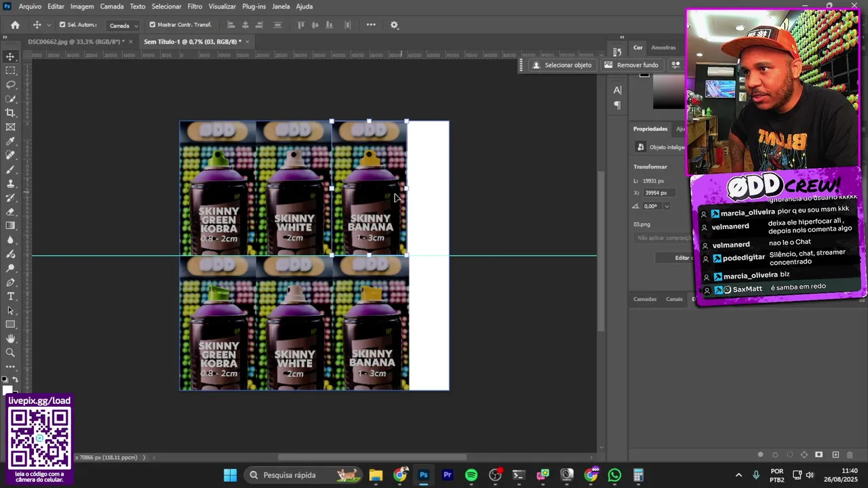Click the rotation angle field 0,00°
Screen dimensions: 868x488
pyautogui.click(x=652, y=206)
